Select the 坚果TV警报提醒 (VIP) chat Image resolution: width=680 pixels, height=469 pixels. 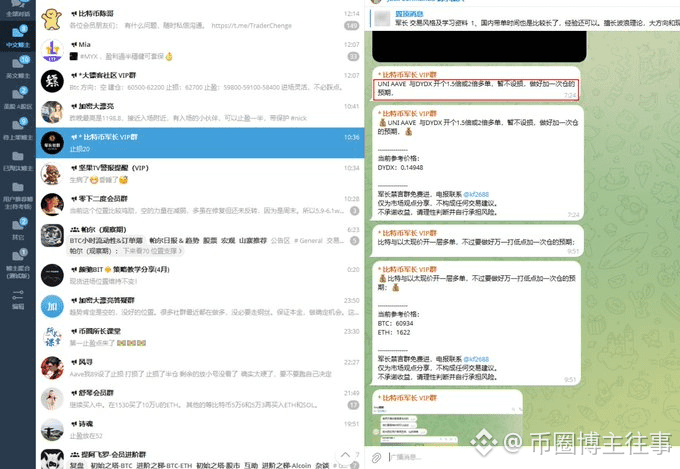pos(200,174)
